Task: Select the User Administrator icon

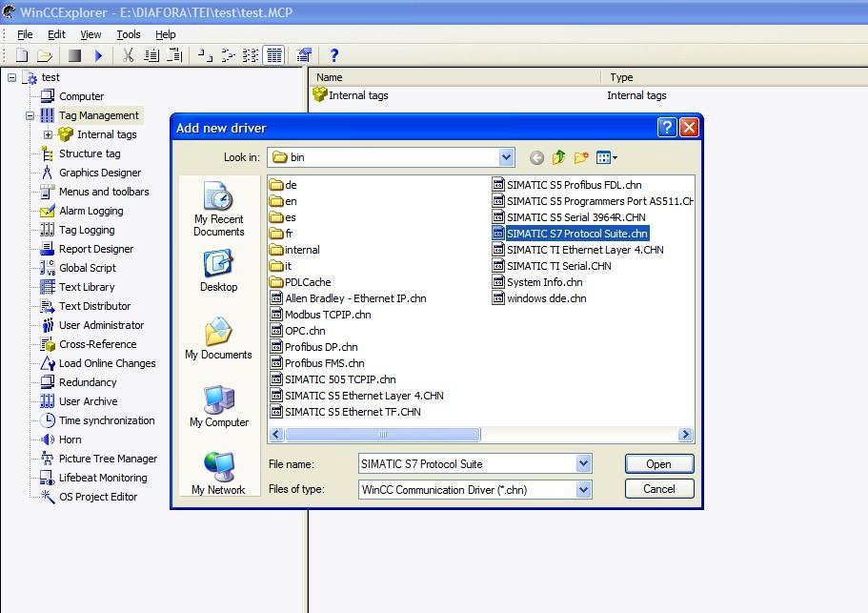Action: (x=48, y=325)
